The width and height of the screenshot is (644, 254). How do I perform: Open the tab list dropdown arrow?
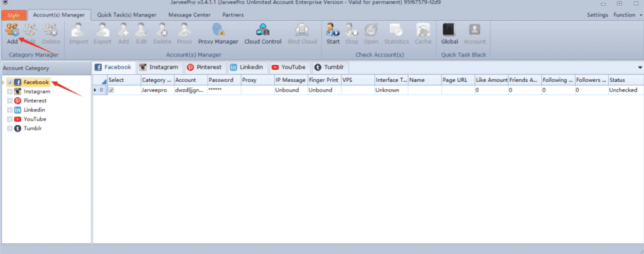tap(640, 67)
